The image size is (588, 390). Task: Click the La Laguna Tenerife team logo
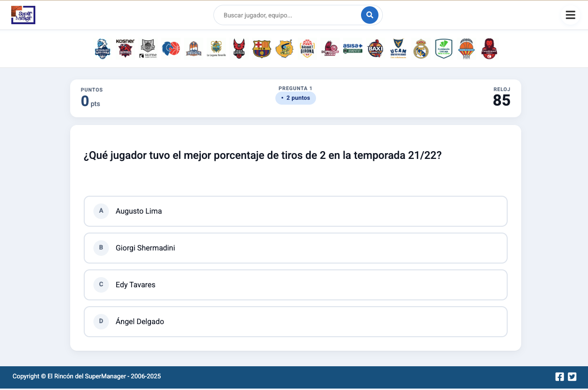(216, 49)
